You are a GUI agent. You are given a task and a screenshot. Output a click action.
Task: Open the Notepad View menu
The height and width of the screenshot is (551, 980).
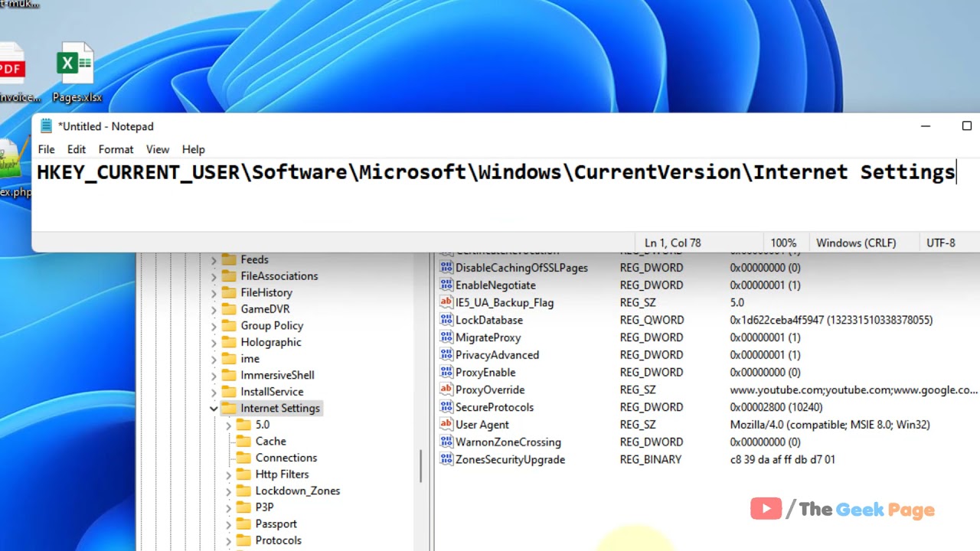tap(157, 149)
